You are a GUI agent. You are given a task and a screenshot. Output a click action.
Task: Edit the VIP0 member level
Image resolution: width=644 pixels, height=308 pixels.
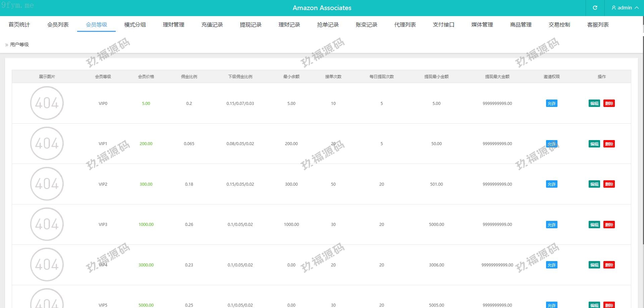(x=594, y=104)
